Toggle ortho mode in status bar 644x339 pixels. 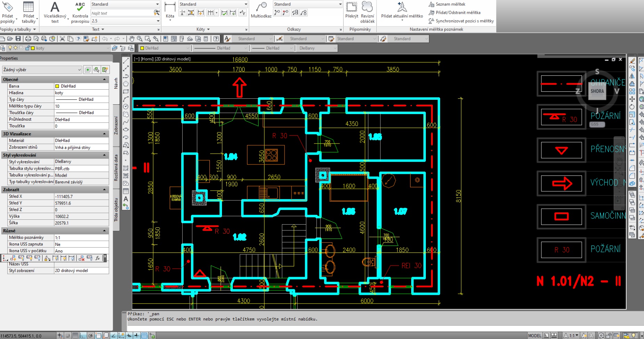pos(83,336)
